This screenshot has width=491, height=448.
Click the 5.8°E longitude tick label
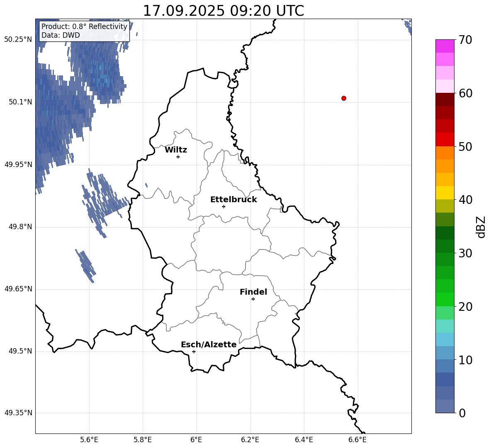pyautogui.click(x=143, y=440)
